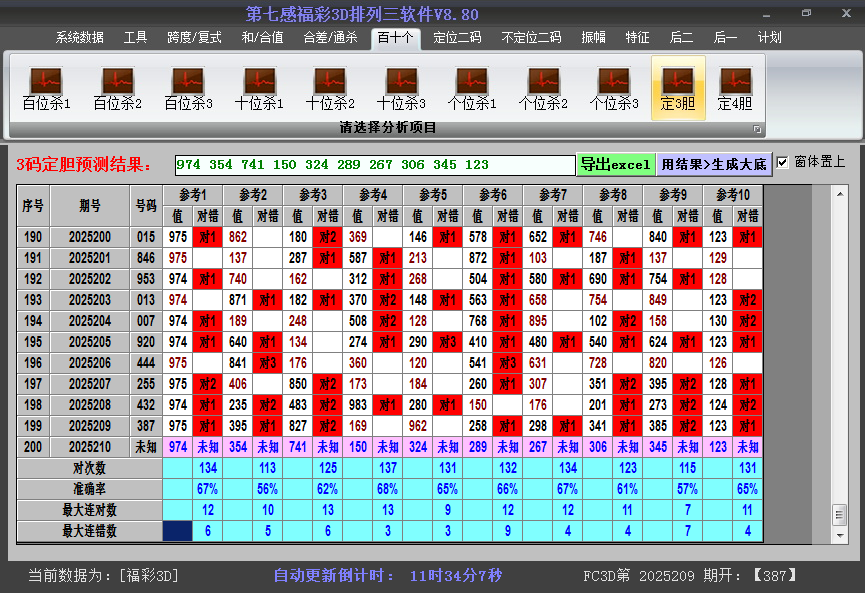The width and height of the screenshot is (865, 593).
Task: Select the 百位杀1 analysis icon
Action: tap(46, 88)
